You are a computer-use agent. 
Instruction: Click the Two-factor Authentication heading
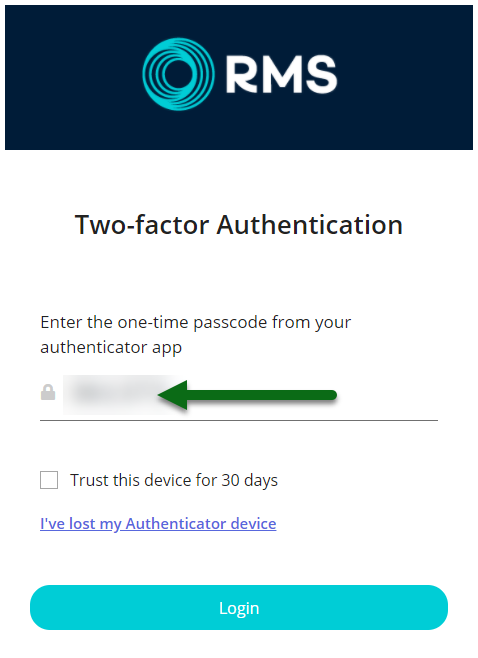[x=239, y=225]
